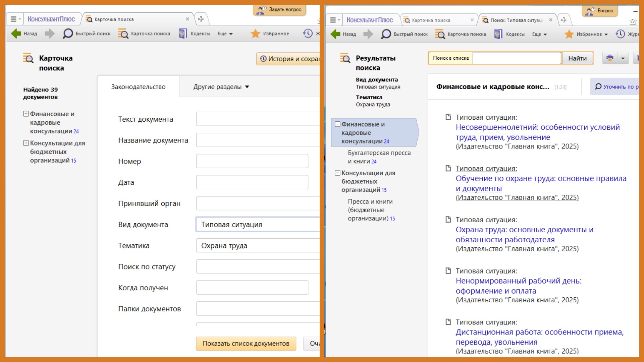Collapse Financial and HR consultations in right tree
The width and height of the screenshot is (644, 362).
[338, 124]
